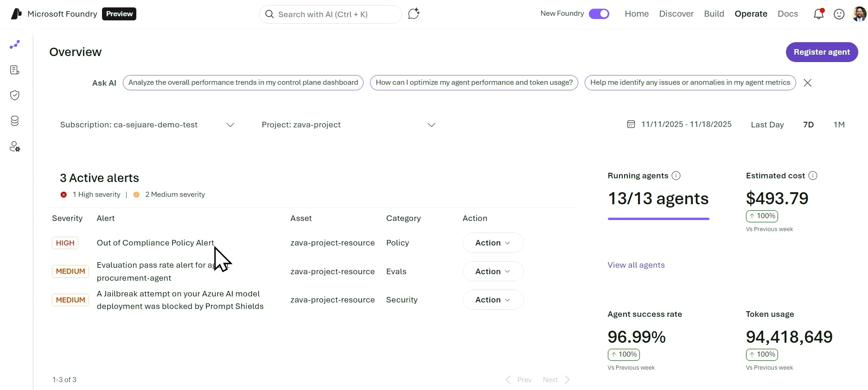
Task: Click the Register agent button
Action: tap(822, 52)
